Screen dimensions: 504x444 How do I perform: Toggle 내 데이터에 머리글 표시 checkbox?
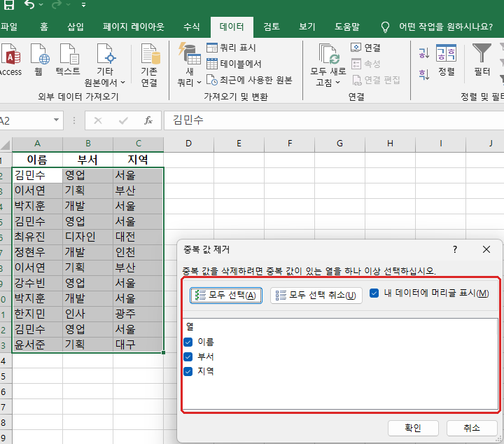374,293
